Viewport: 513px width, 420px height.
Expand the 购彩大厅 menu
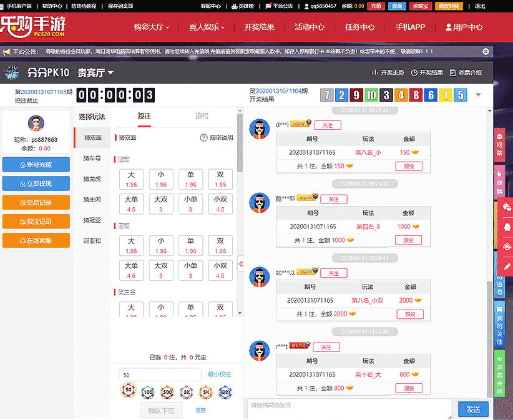152,27
